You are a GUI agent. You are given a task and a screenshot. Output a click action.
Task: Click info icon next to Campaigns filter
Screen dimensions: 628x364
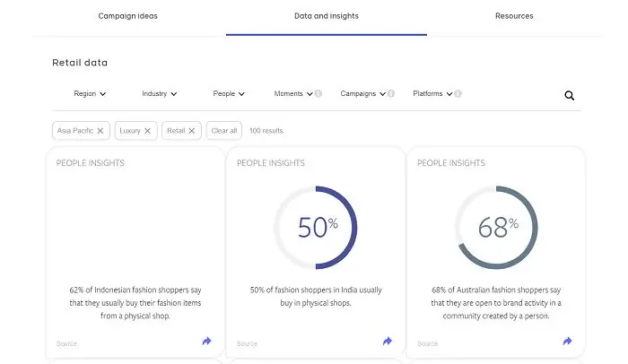pyautogui.click(x=391, y=93)
